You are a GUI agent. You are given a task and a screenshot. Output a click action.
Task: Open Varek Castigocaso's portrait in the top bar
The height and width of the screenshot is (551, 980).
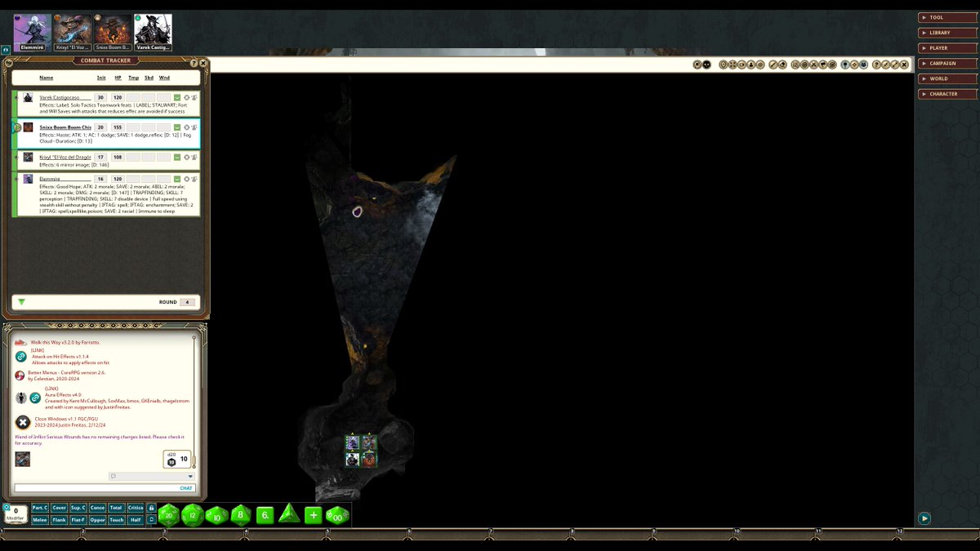[153, 32]
